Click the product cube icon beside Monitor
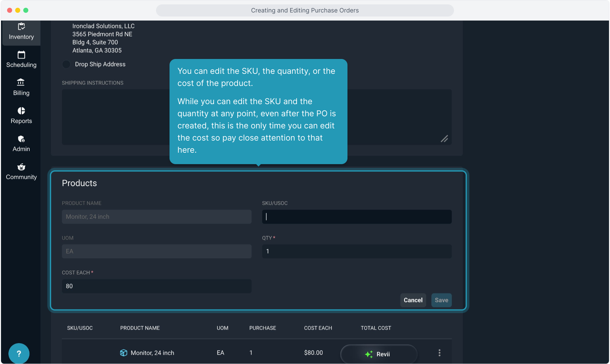Viewport: 610px width, 364px height. click(x=124, y=353)
